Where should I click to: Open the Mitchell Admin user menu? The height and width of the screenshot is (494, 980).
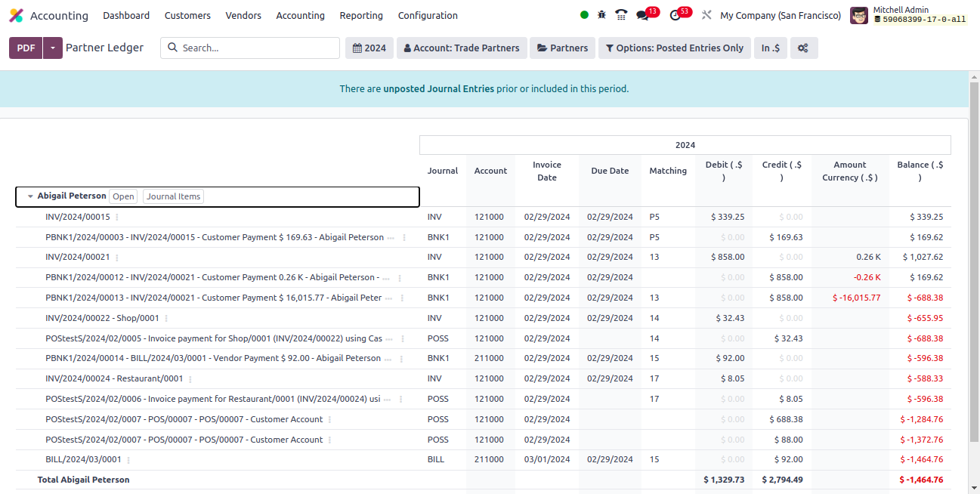(x=908, y=15)
